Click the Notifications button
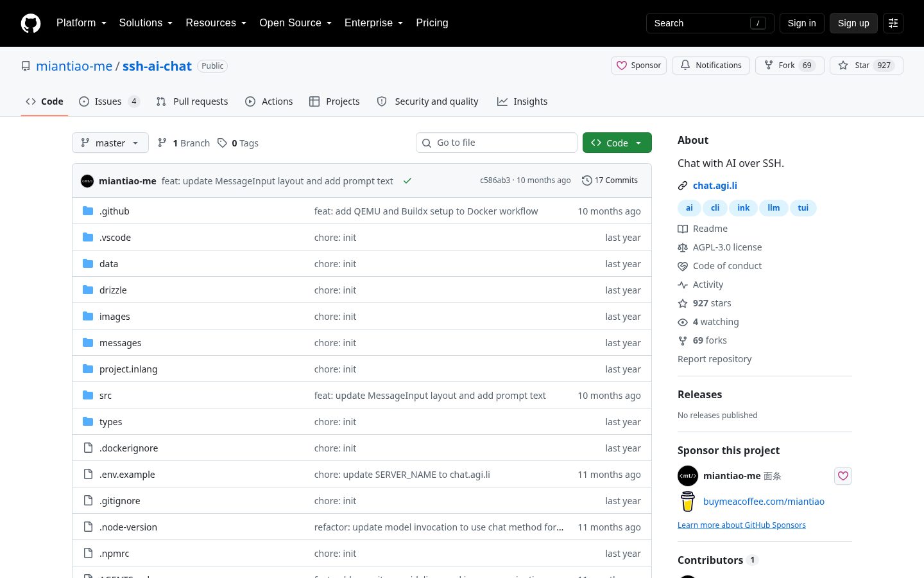 click(x=711, y=66)
